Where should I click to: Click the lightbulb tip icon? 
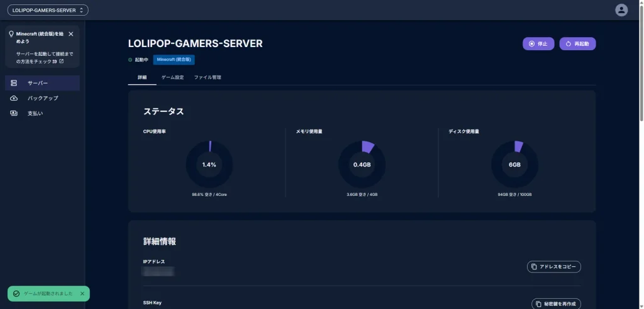point(11,34)
